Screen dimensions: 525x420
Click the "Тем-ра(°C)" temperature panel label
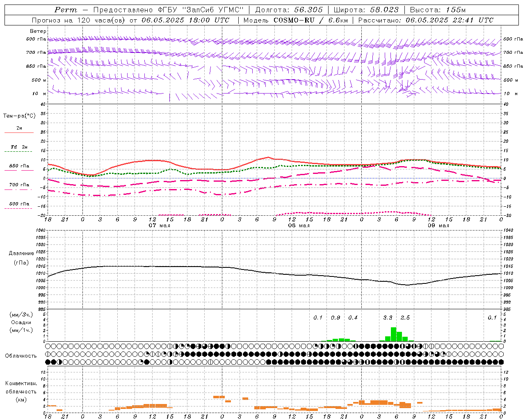tap(19, 116)
